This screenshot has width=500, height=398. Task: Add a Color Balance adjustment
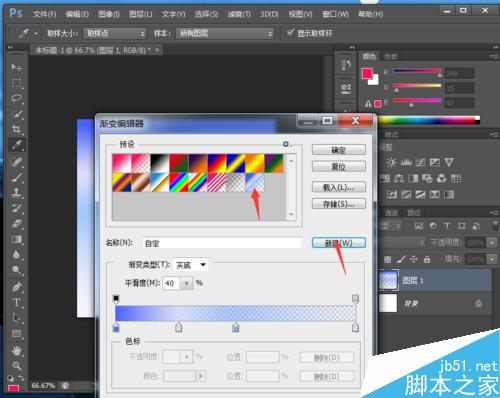(399, 178)
